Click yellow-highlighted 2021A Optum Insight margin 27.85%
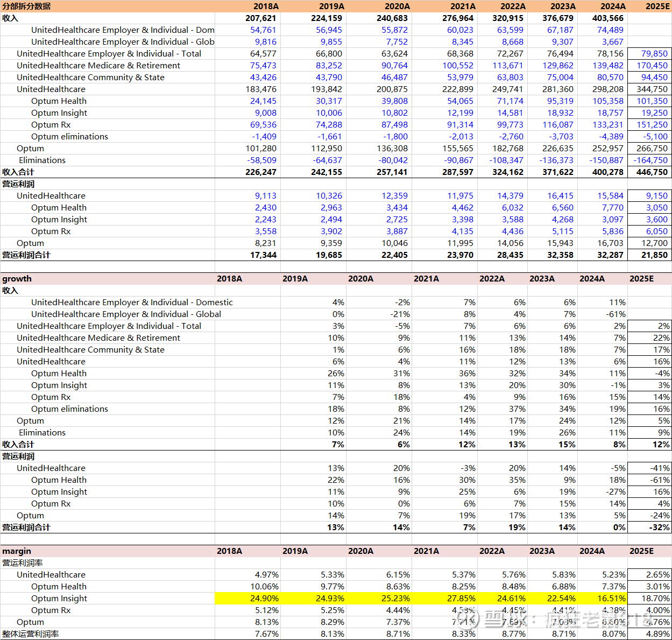The width and height of the screenshot is (672, 640). coord(459,599)
